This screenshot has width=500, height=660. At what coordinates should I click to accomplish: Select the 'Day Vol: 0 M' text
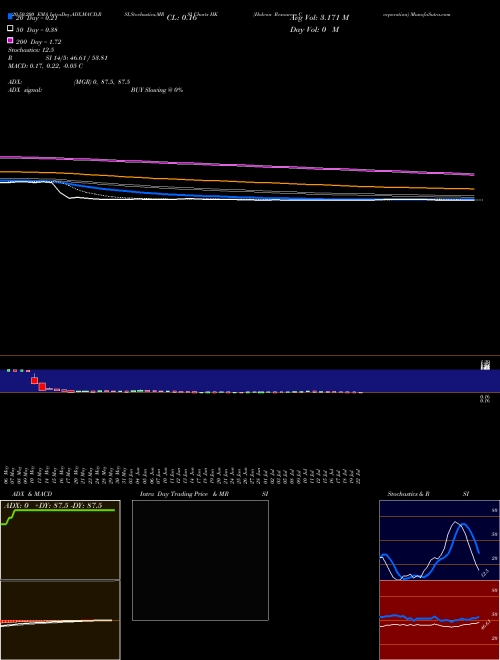(314, 29)
